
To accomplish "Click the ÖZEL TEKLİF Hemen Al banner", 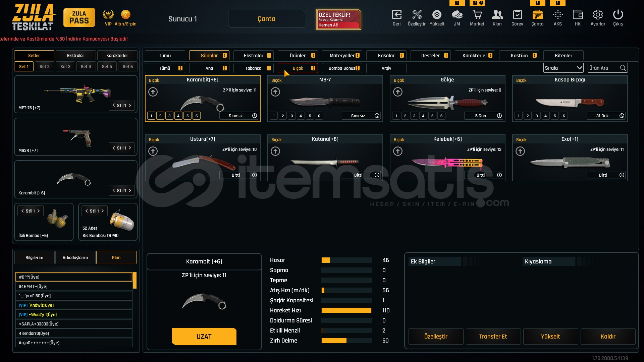I will pyautogui.click(x=338, y=19).
